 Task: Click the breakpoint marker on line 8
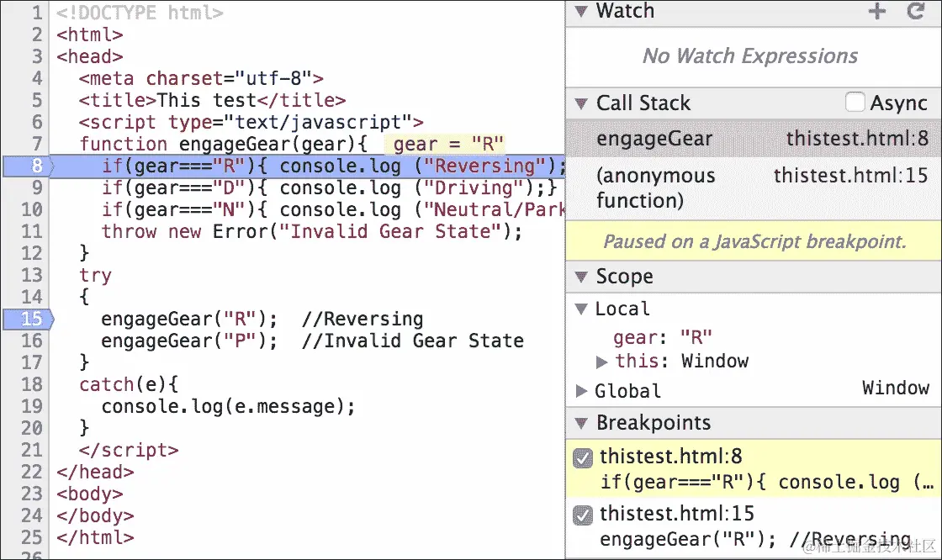[x=29, y=166]
